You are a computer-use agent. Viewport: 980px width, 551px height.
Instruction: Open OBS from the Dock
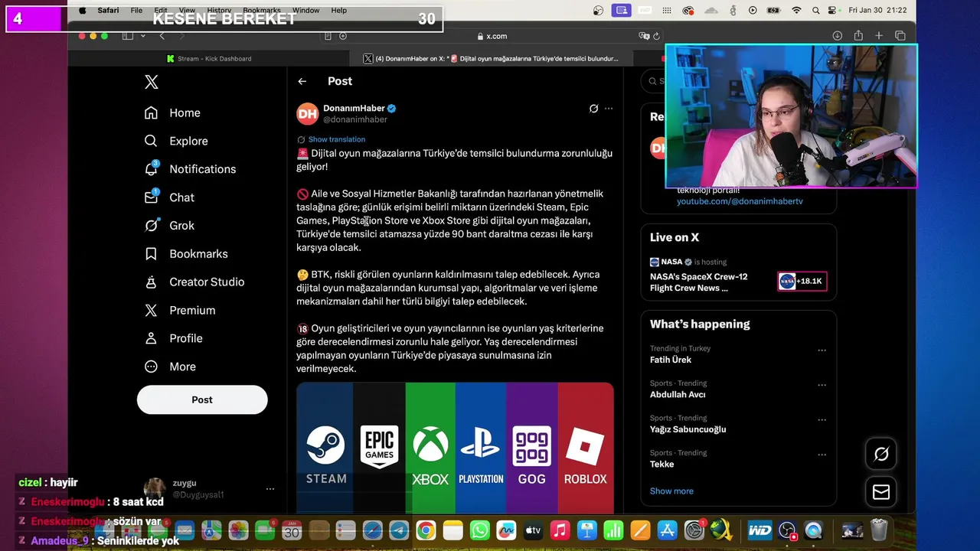click(x=787, y=530)
